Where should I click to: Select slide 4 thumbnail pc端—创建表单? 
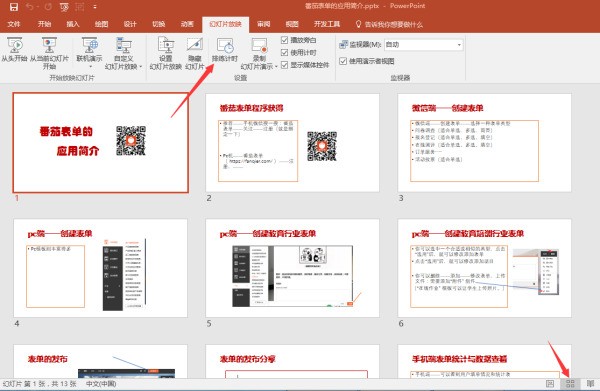click(x=101, y=268)
